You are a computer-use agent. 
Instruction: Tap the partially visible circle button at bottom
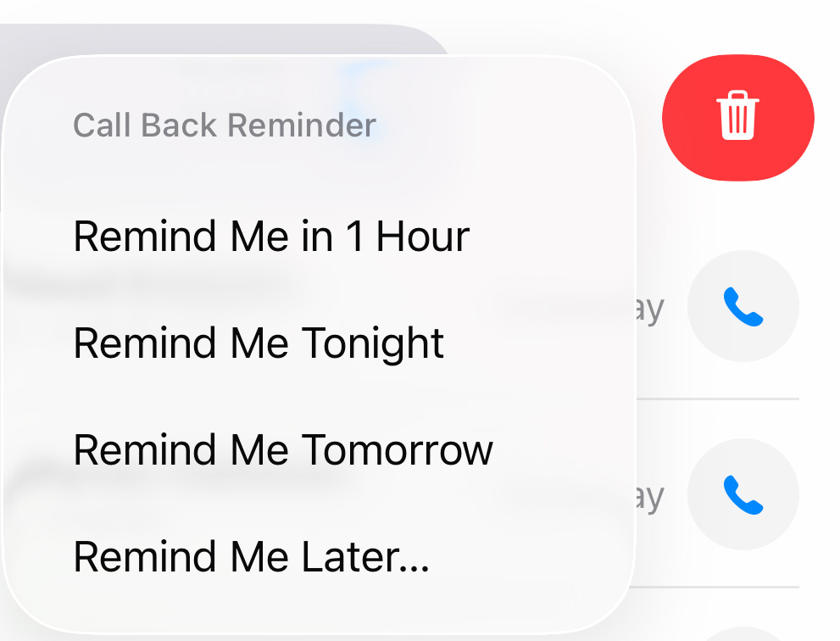pos(743,634)
